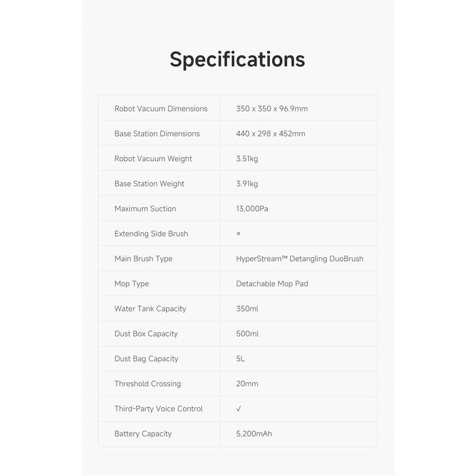Select the Main Brush Type label
476x476 pixels.
[143, 258]
